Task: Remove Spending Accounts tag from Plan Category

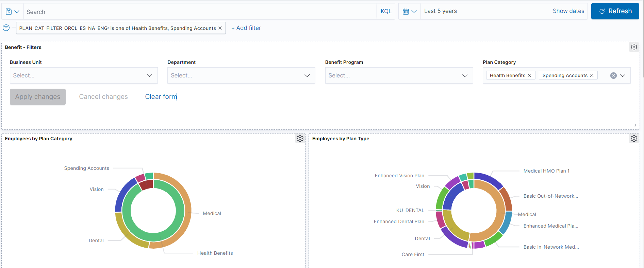Action: tap(592, 75)
